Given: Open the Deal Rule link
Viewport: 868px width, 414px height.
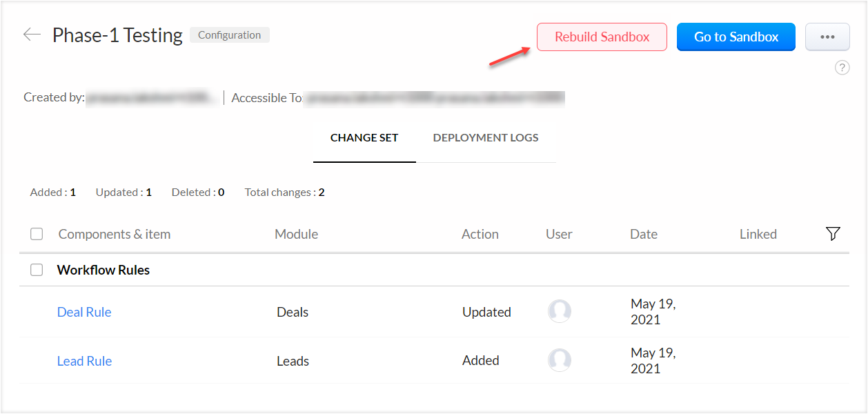Looking at the screenshot, I should tap(84, 312).
